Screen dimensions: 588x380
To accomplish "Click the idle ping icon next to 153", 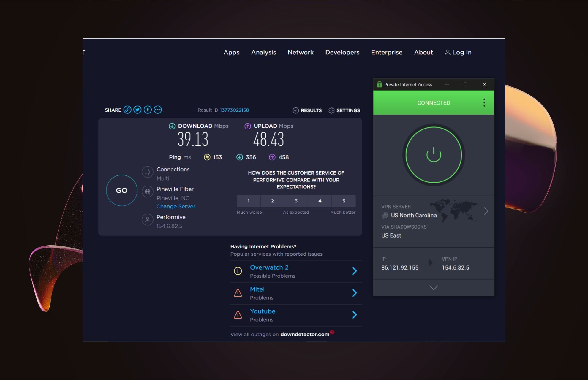I will pyautogui.click(x=207, y=157).
